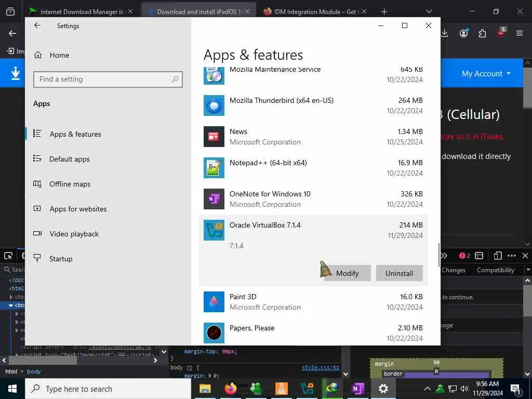The height and width of the screenshot is (399, 532).
Task: Go back with the Settings back arrow
Action: [37, 25]
